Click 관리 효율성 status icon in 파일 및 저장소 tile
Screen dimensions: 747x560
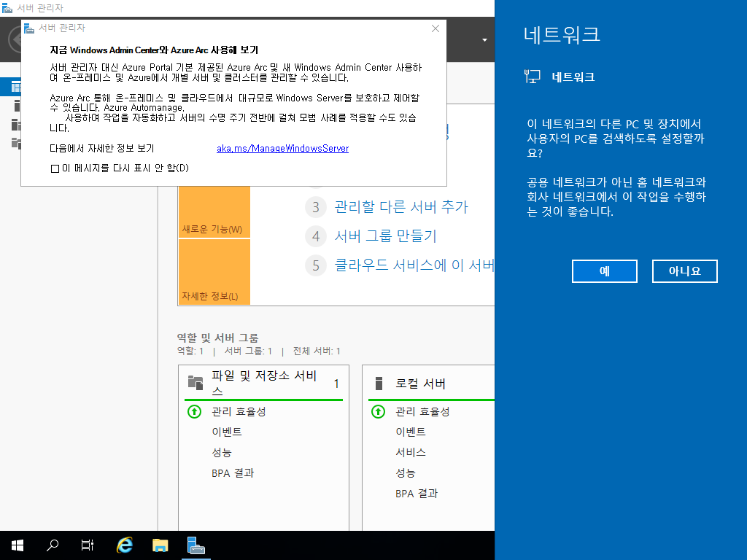coord(194,411)
